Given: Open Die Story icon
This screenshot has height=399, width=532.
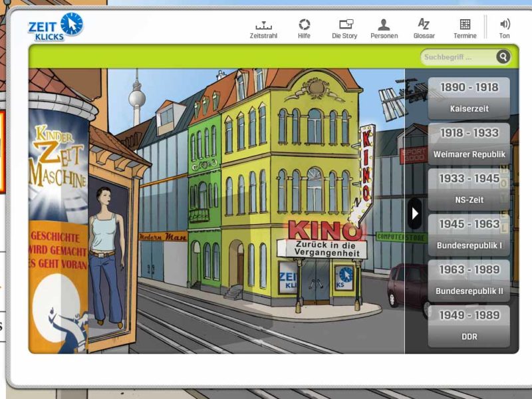Looking at the screenshot, I should (x=344, y=29).
